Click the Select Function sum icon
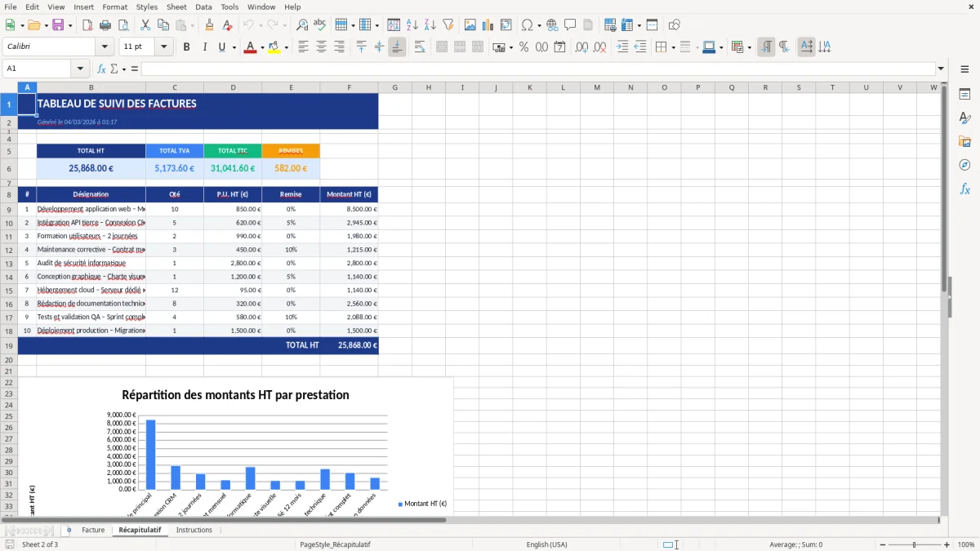Screen dimensions: 980x551 coord(114,69)
